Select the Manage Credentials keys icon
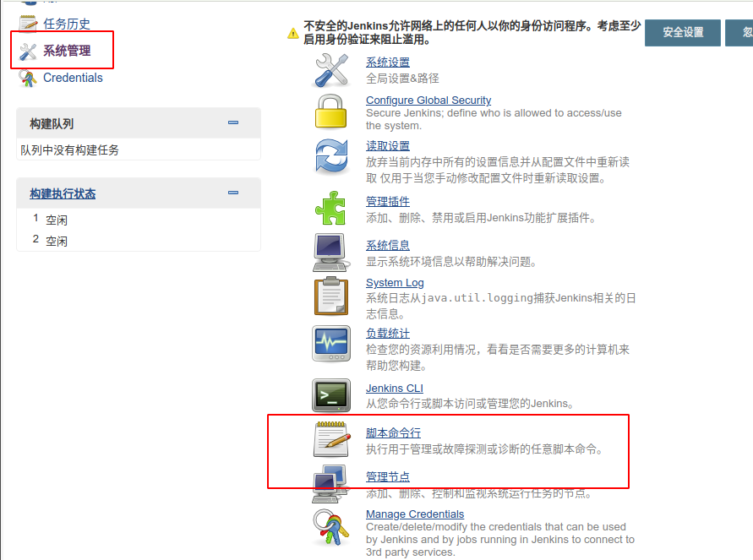Image resolution: width=753 pixels, height=560 pixels. tap(332, 526)
